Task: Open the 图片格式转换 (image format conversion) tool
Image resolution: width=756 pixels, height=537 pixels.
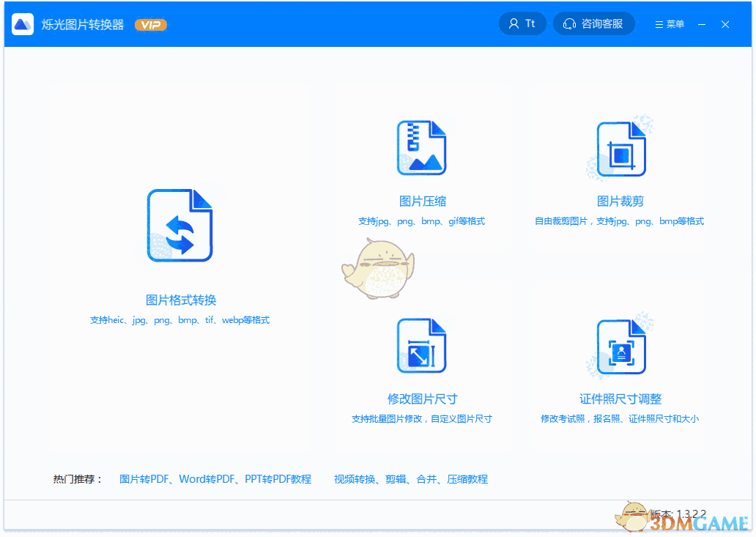Action: coord(180,225)
